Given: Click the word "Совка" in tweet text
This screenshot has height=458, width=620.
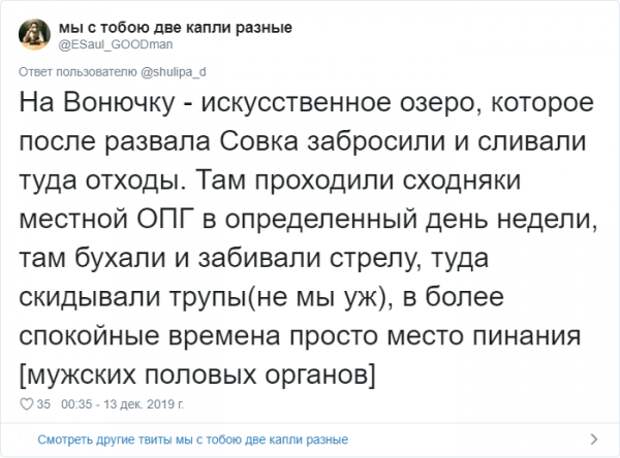Looking at the screenshot, I should point(258,142).
